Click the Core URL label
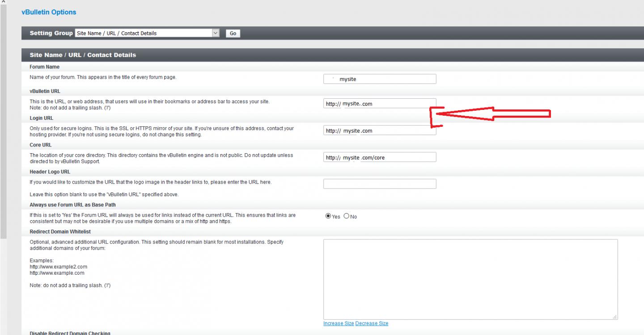Screen dimensions: 644x335 [41, 145]
